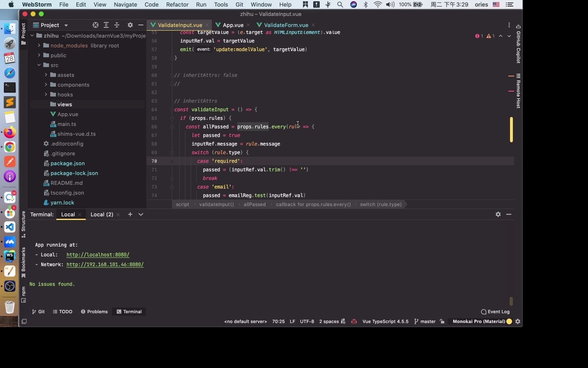Viewport: 588px width, 368px height.
Task: Switch to the App.vue editor tab
Action: click(x=233, y=25)
